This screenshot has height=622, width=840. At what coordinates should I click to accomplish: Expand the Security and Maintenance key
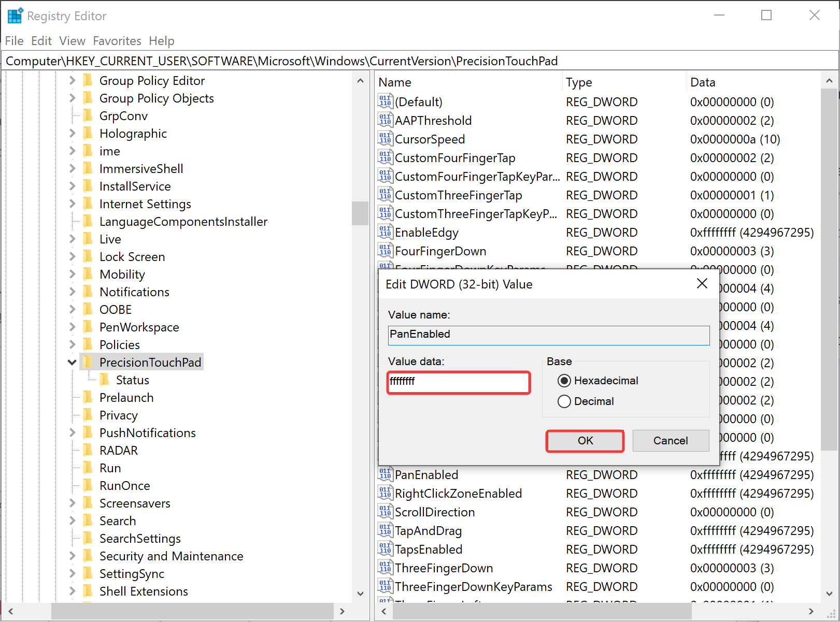pos(72,556)
